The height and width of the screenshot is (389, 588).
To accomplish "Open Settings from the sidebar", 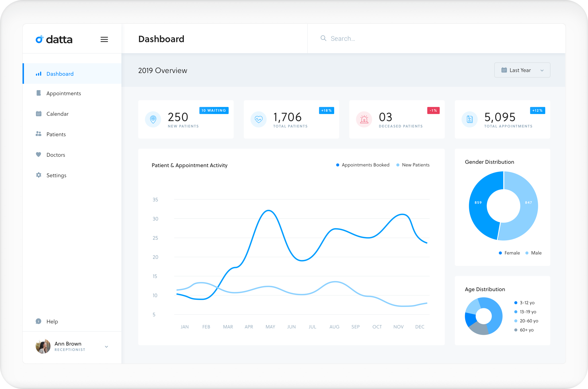I will [72, 175].
